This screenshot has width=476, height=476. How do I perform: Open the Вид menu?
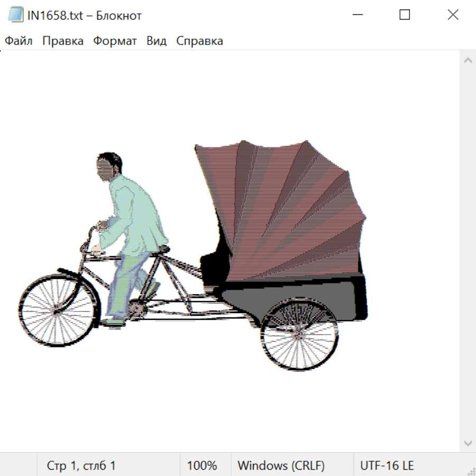tap(156, 41)
